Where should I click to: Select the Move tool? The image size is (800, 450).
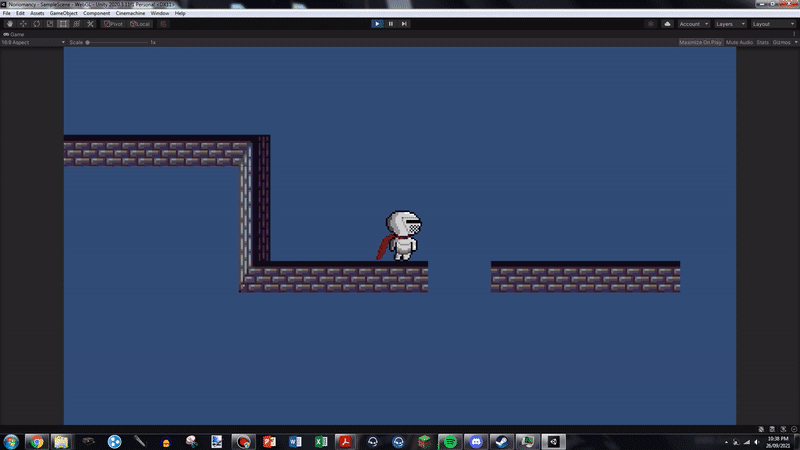tap(23, 24)
